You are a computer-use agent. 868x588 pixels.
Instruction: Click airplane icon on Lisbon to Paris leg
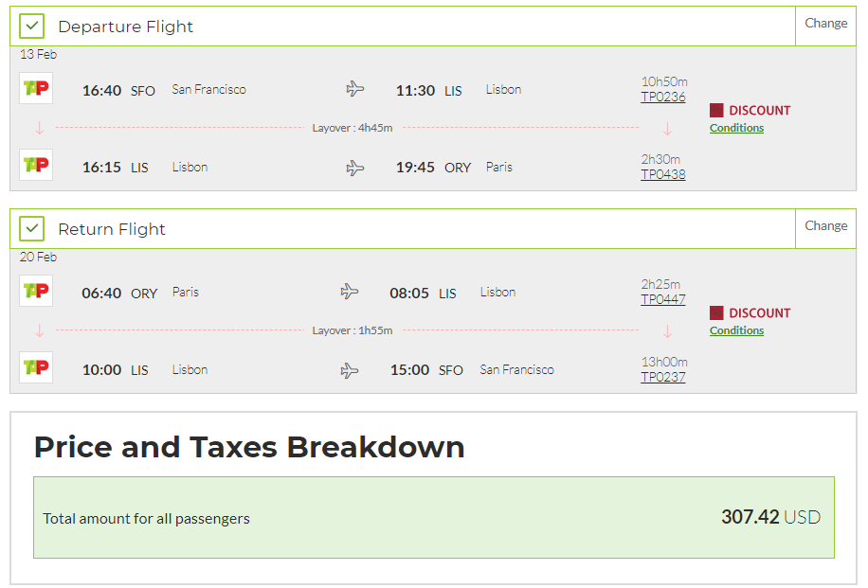[x=355, y=168]
